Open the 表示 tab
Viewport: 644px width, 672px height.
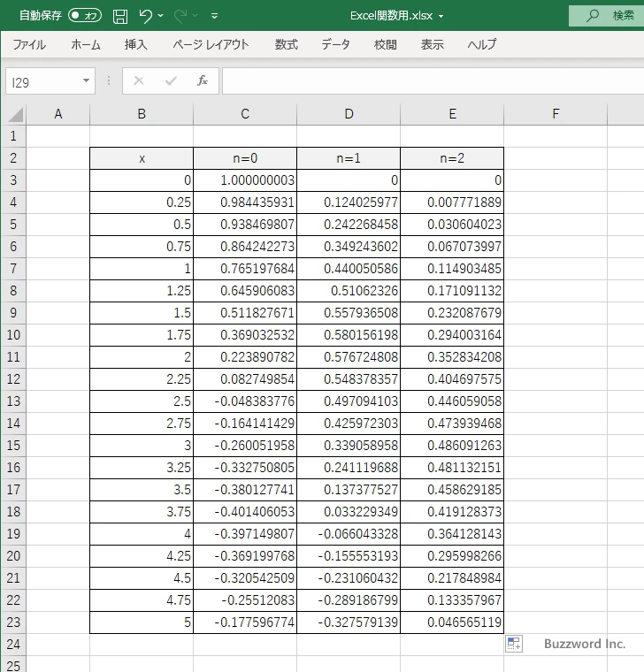point(433,44)
